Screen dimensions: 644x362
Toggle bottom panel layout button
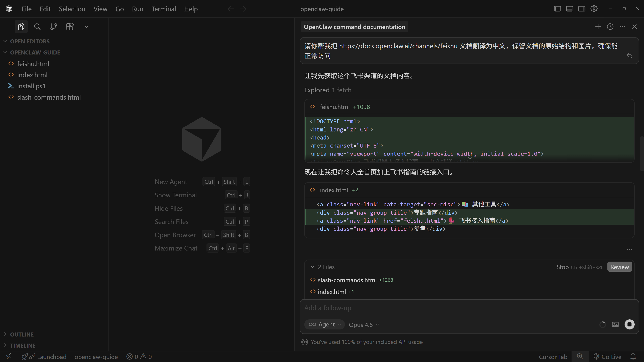coord(570,9)
